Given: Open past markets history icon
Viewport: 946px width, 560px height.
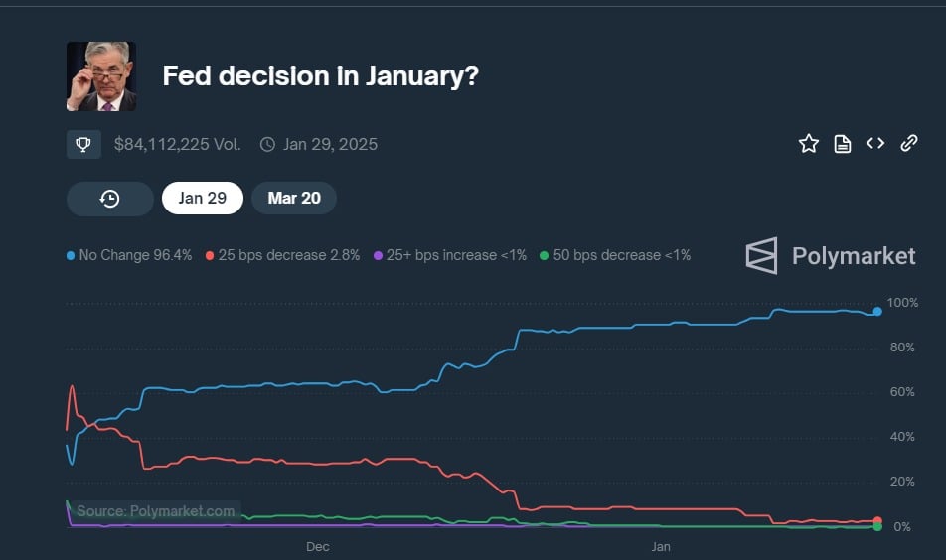Looking at the screenshot, I should pyautogui.click(x=109, y=199).
